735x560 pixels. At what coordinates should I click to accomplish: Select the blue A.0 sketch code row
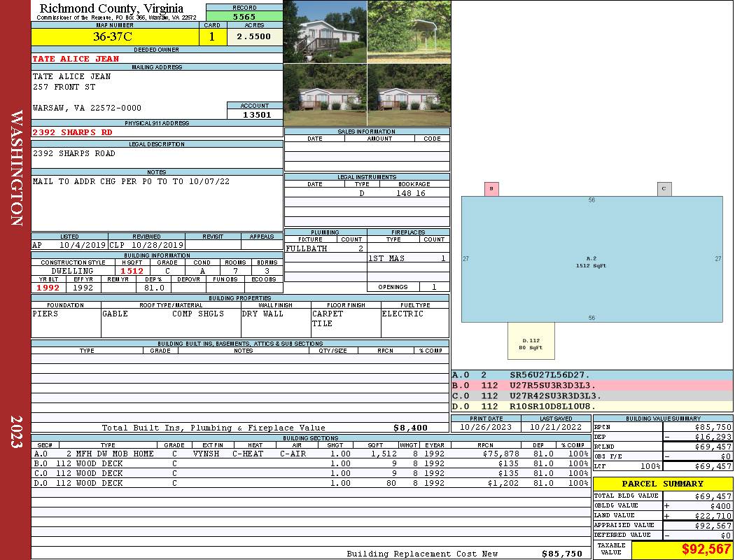[x=591, y=375]
